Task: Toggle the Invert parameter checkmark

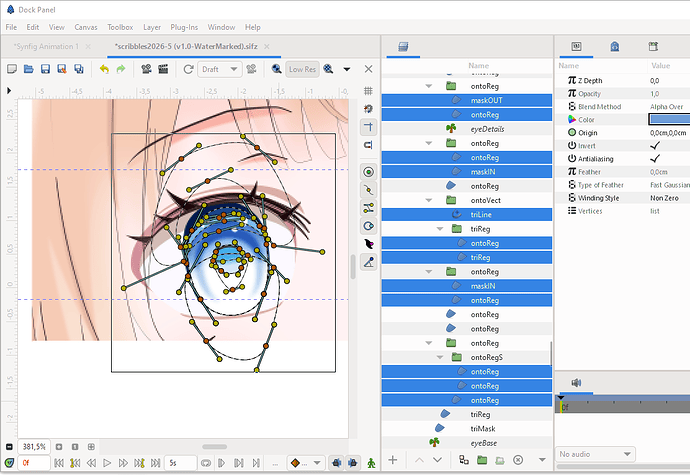Action: pyautogui.click(x=655, y=146)
